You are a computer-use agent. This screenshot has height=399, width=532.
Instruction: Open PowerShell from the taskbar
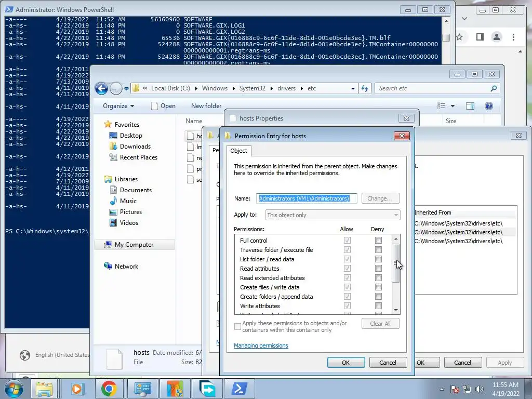click(x=239, y=389)
